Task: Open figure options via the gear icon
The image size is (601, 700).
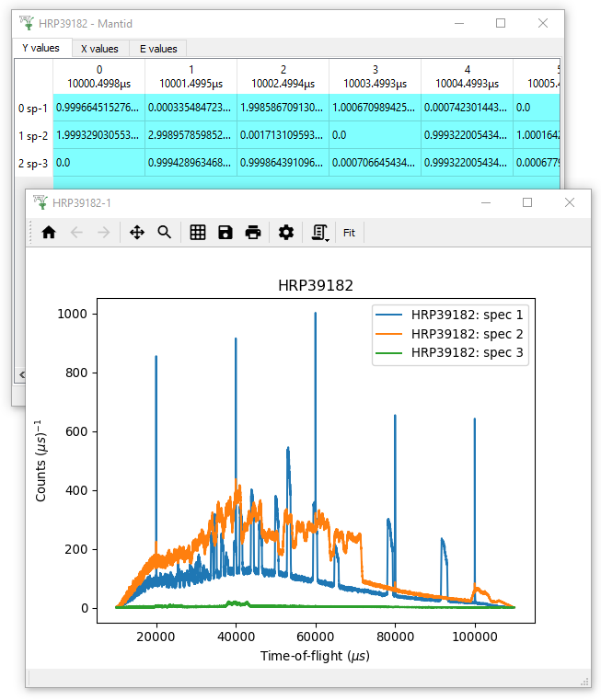Action: click(286, 233)
